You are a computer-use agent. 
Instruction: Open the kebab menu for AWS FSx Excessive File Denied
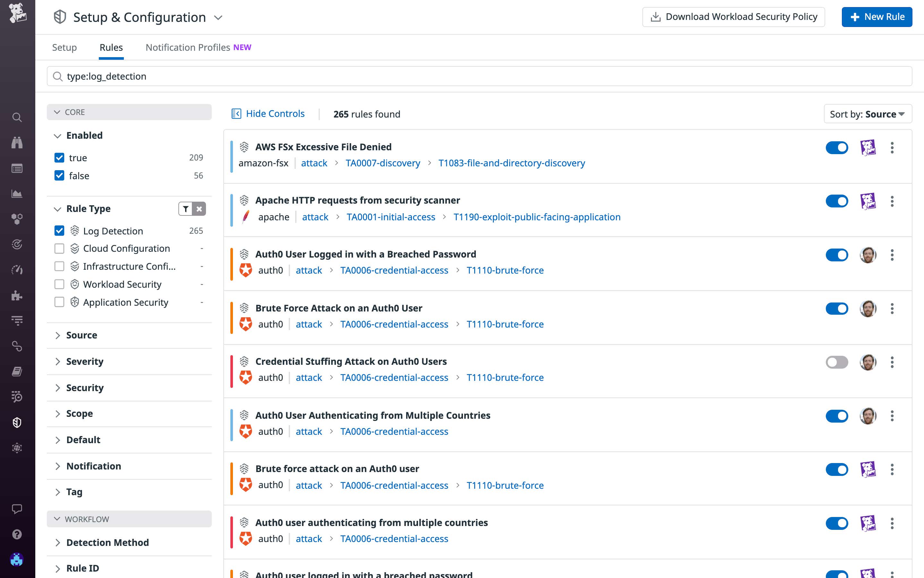point(892,148)
